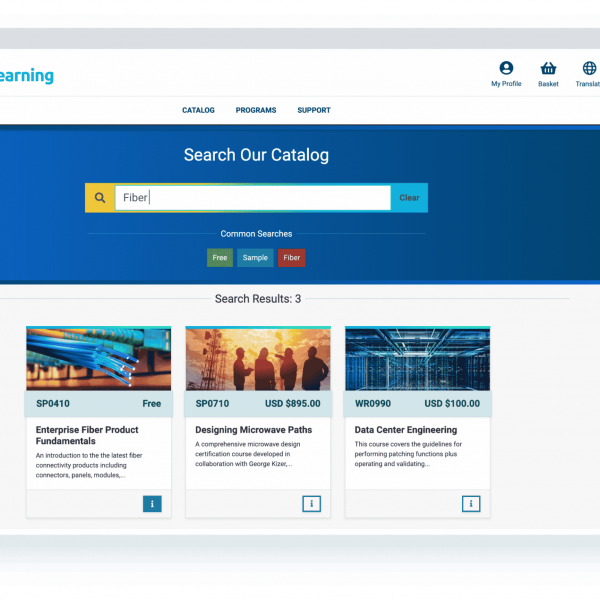This screenshot has width=600, height=600.
Task: Open the Enterprise Fiber Product Fundamentals title
Action: [x=87, y=435]
